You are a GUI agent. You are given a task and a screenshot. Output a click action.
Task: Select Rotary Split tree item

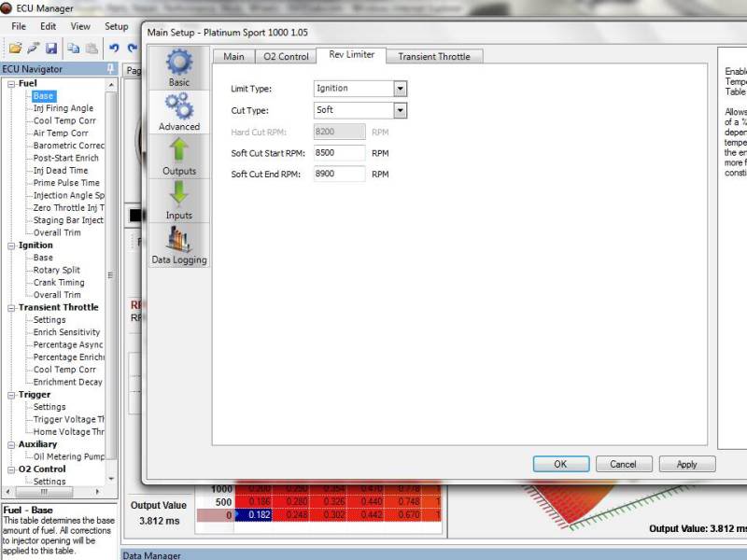[57, 270]
